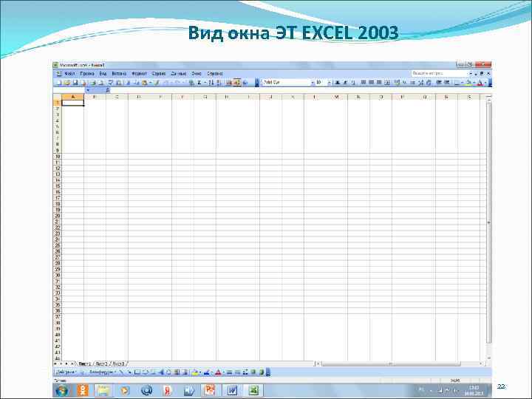
Task: Click the Word taskbar icon
Action: pos(232,391)
